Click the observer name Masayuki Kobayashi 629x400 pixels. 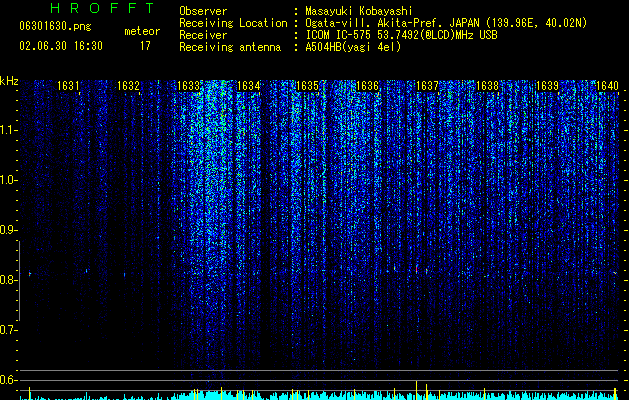pos(359,11)
